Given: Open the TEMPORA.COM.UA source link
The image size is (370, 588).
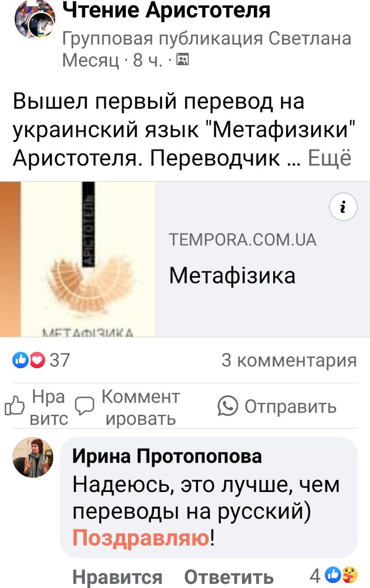Looking at the screenshot, I should point(243,240).
